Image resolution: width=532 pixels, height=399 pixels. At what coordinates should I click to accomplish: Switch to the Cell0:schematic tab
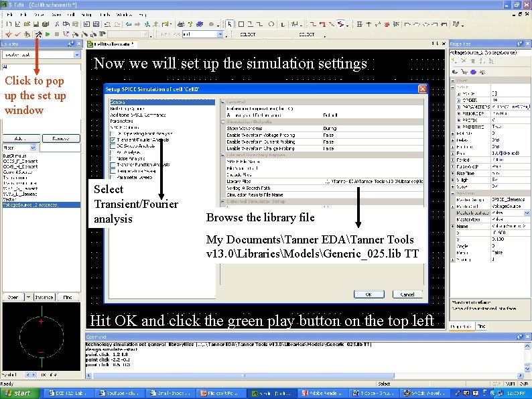(x=111, y=44)
